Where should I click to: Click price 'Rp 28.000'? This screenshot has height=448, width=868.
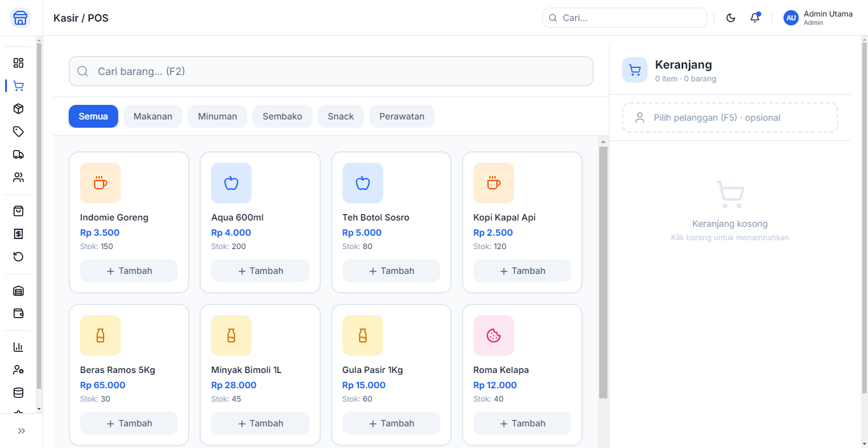234,385
